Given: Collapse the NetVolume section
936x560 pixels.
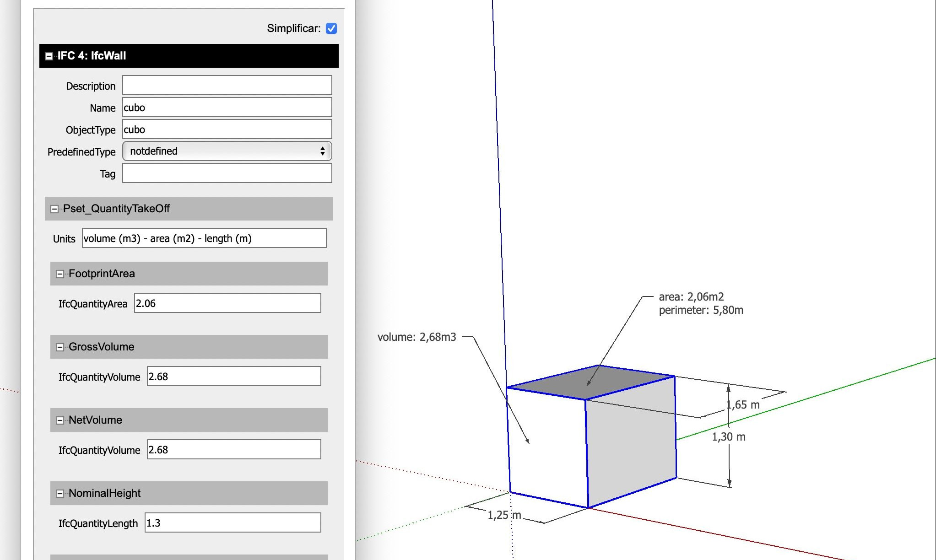Looking at the screenshot, I should tap(60, 420).
